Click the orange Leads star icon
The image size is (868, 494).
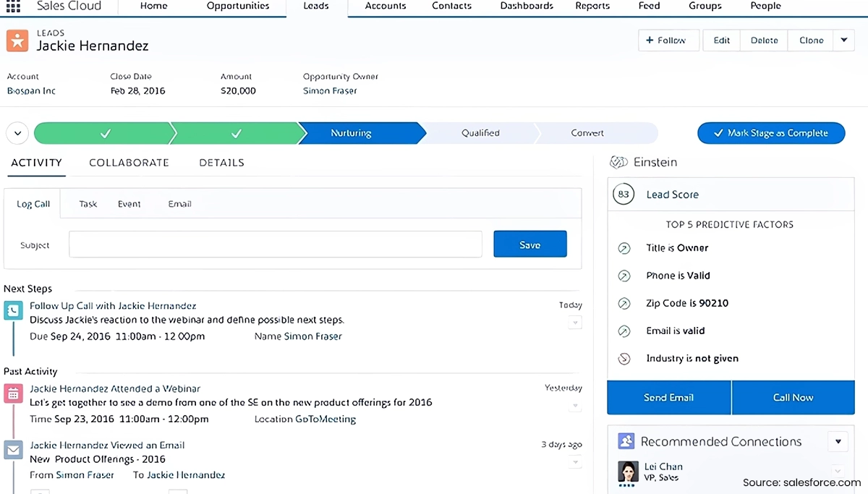pos(17,41)
